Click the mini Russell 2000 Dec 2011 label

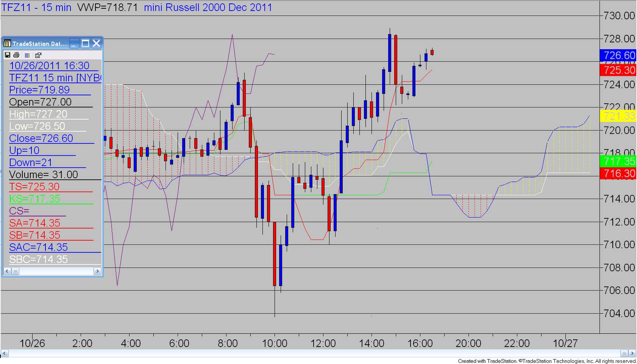208,8
